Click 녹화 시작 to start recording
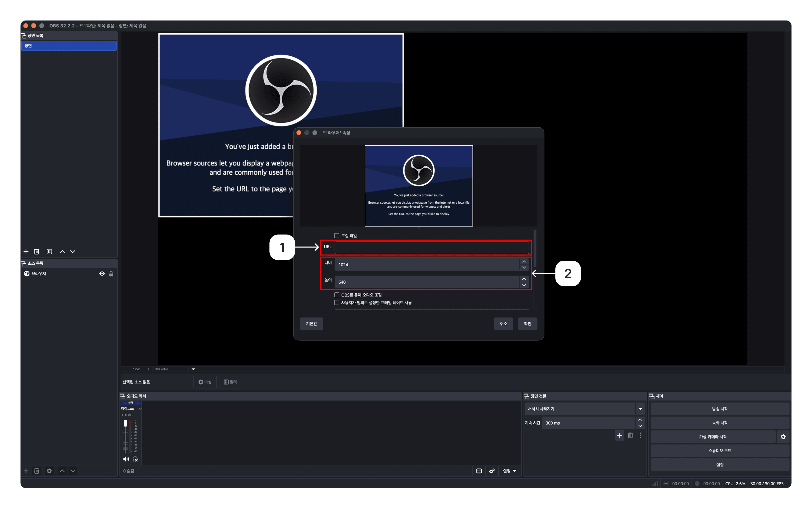Viewport: 812px width, 509px height. tap(720, 423)
